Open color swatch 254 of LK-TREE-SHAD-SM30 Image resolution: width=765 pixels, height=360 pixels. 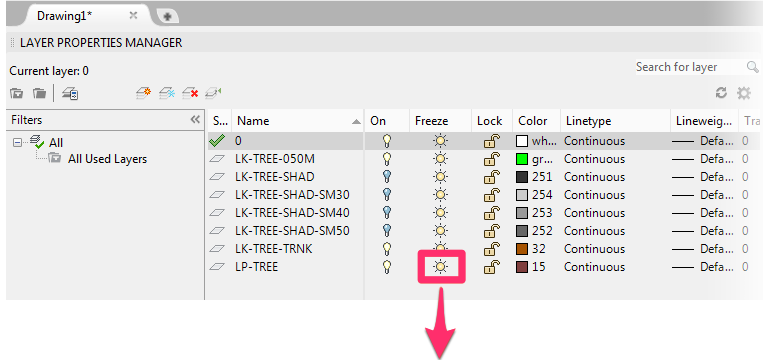point(522,195)
